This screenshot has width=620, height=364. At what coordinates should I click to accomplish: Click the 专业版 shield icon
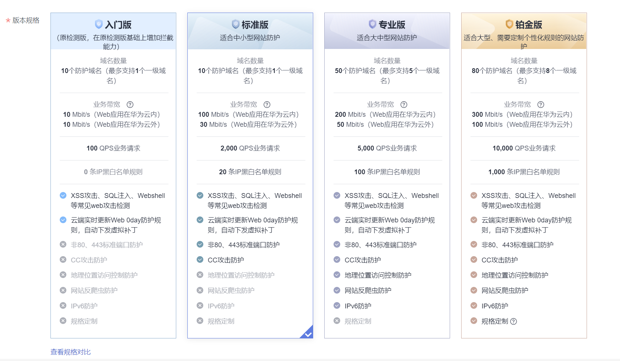coord(373,24)
